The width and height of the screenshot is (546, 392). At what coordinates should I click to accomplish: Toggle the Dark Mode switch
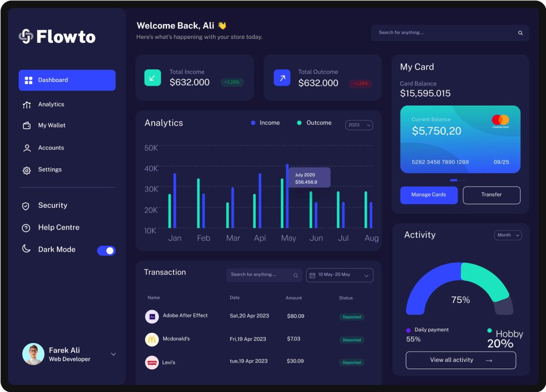(106, 250)
